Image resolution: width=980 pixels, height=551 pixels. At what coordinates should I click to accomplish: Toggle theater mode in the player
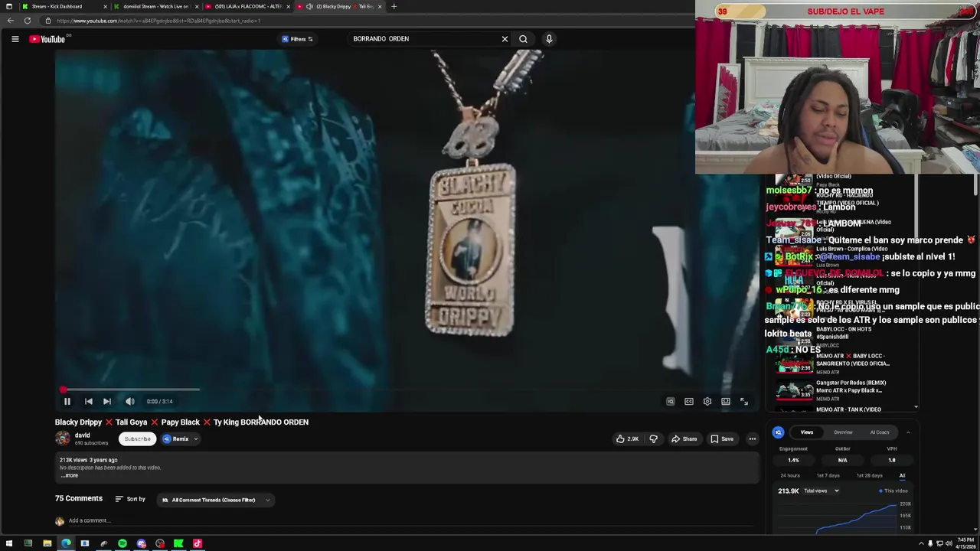(x=725, y=401)
